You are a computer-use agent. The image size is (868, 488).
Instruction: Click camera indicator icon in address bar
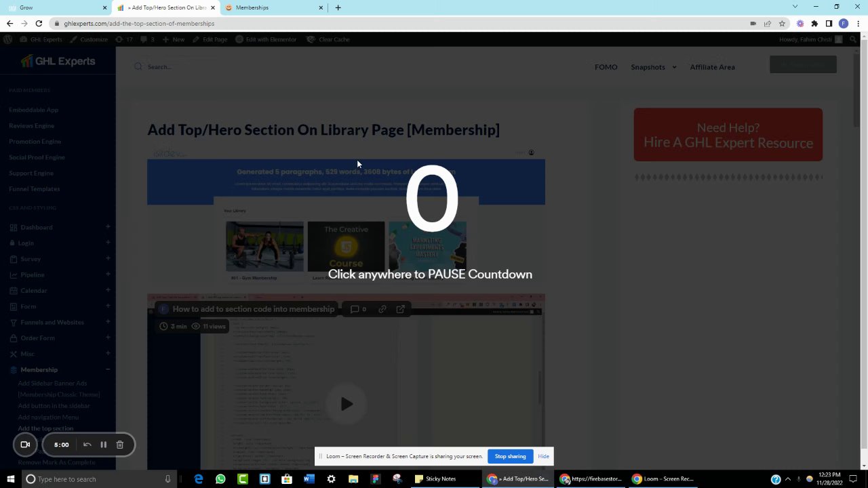[753, 23]
